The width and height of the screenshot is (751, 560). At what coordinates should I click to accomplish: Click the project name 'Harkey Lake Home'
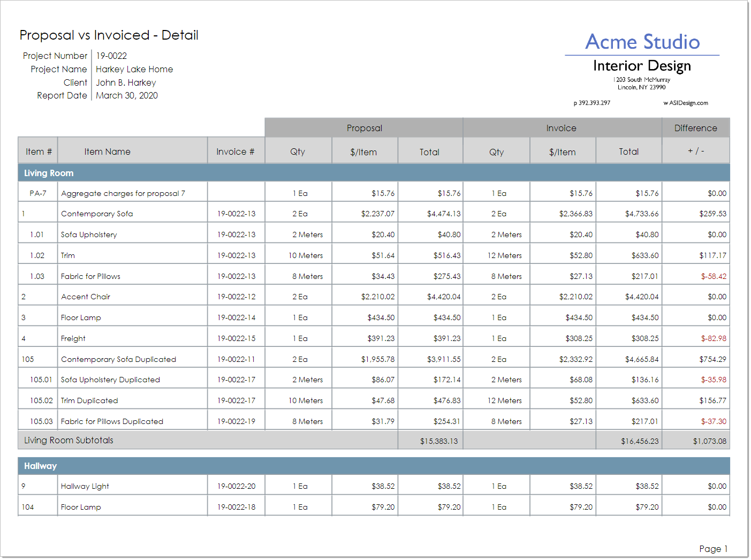134,69
